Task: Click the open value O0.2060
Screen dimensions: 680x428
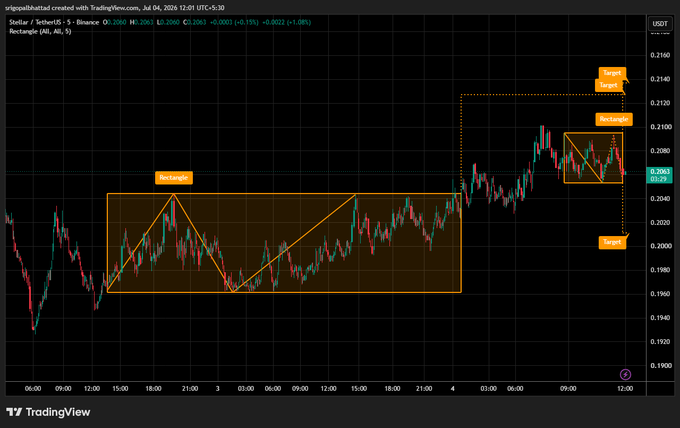Action: tap(114, 22)
